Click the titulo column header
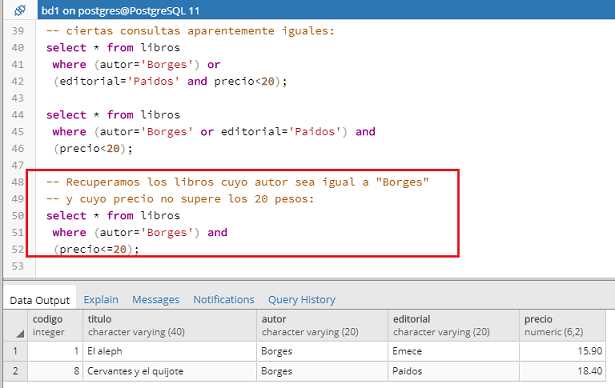The width and height of the screenshot is (615, 388). [x=170, y=325]
